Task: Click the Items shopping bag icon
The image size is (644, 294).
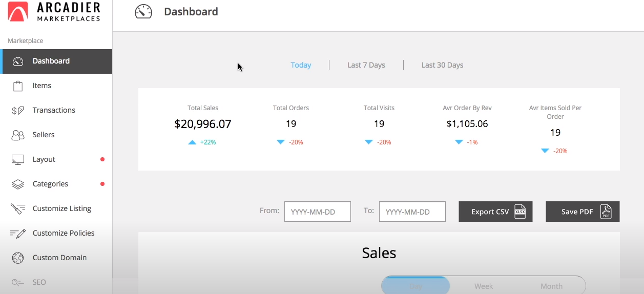Action: 18,86
